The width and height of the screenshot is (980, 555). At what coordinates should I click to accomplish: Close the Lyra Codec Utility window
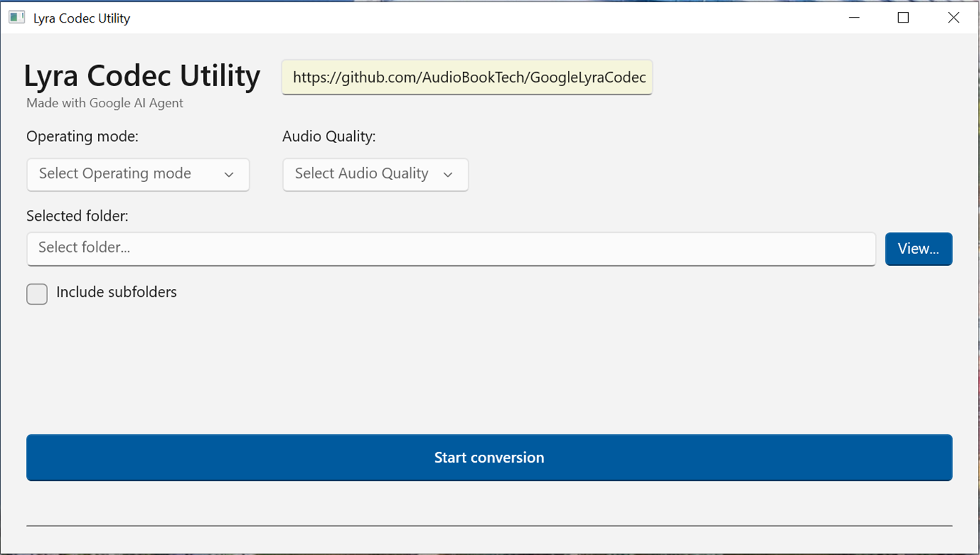pyautogui.click(x=953, y=18)
